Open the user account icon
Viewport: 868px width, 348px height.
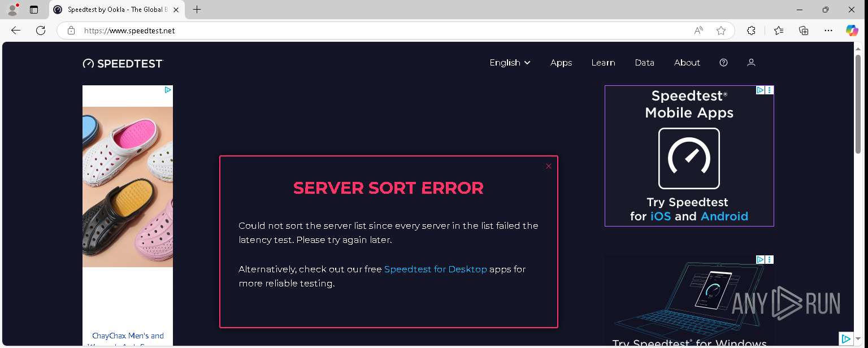751,63
